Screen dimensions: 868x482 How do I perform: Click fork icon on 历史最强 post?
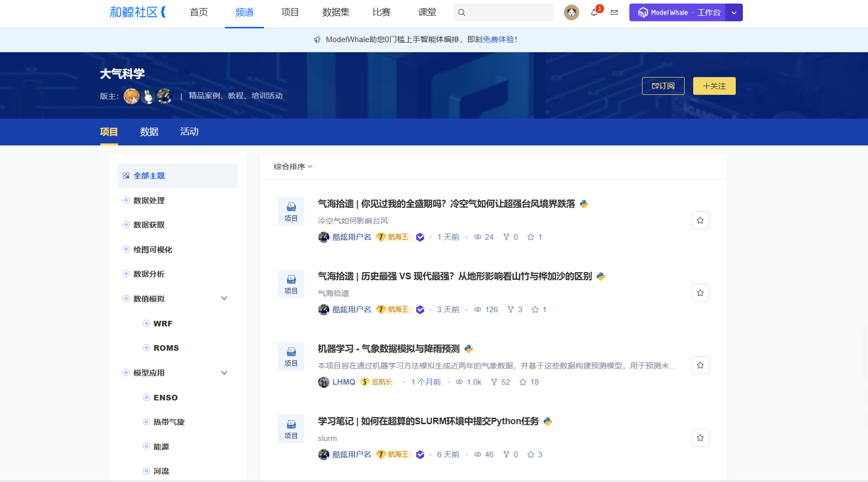click(510, 310)
